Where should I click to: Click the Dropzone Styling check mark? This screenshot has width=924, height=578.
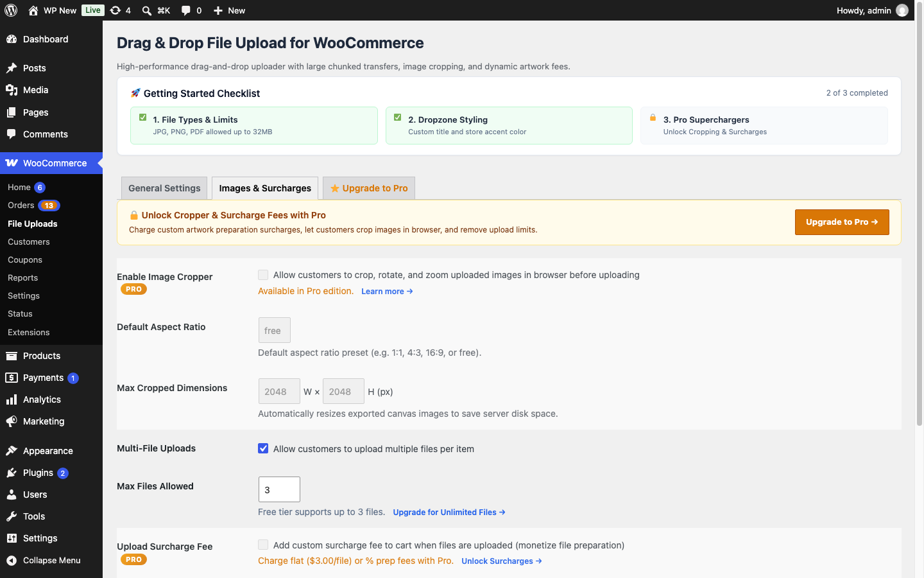[x=397, y=118]
